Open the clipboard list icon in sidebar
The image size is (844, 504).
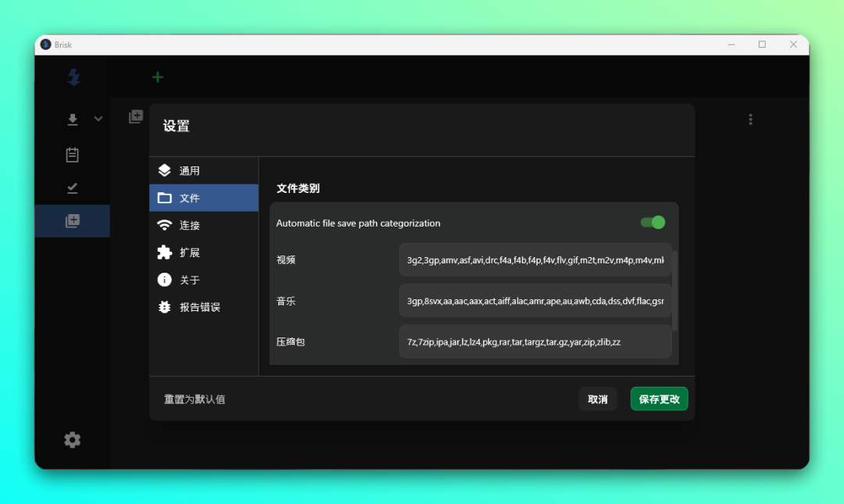(73, 155)
